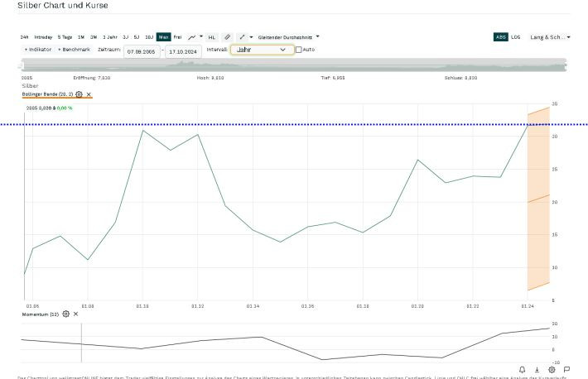This screenshot has width=588, height=379.
Task: Select the 10J time range
Action: point(149,37)
